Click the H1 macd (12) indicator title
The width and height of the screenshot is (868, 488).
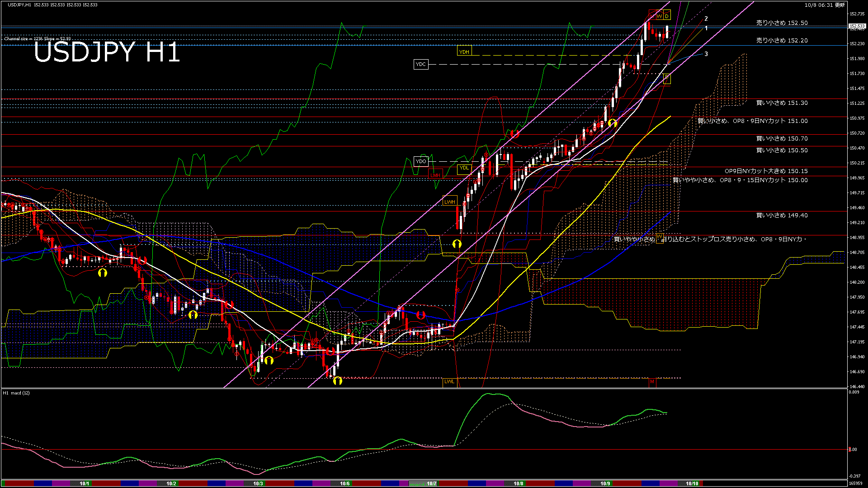coord(16,393)
